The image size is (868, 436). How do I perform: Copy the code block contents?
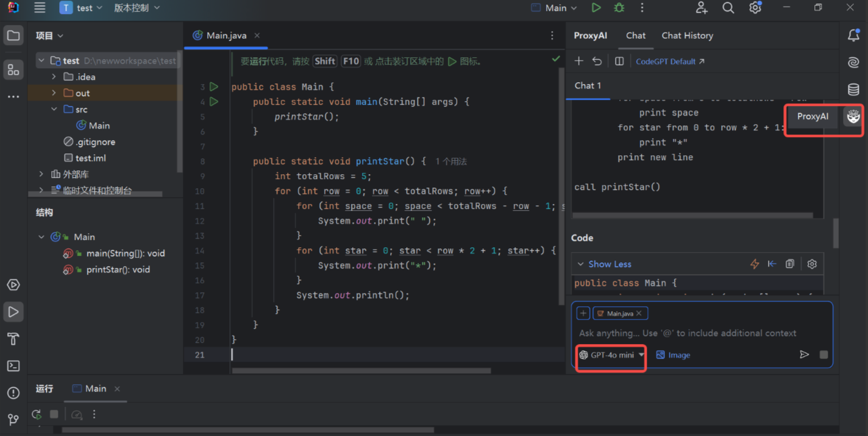click(790, 264)
